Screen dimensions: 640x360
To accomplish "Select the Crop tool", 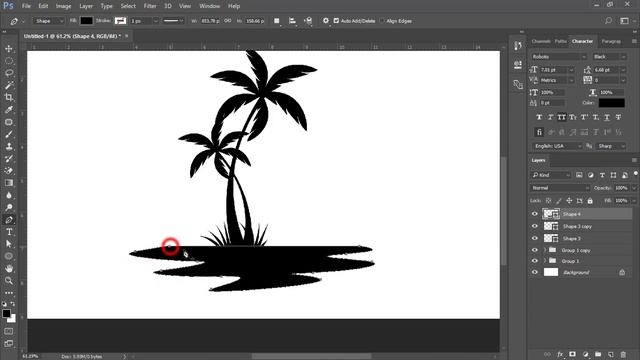I will click(x=9, y=98).
